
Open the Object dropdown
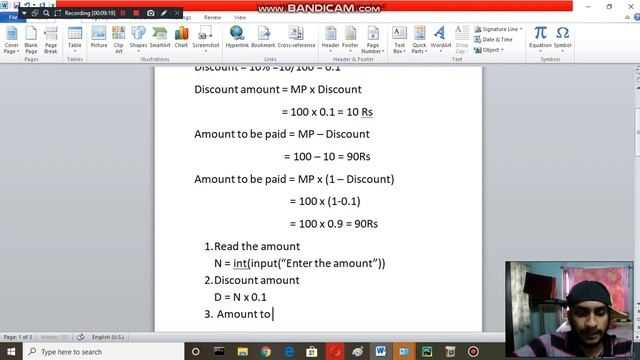coord(489,50)
